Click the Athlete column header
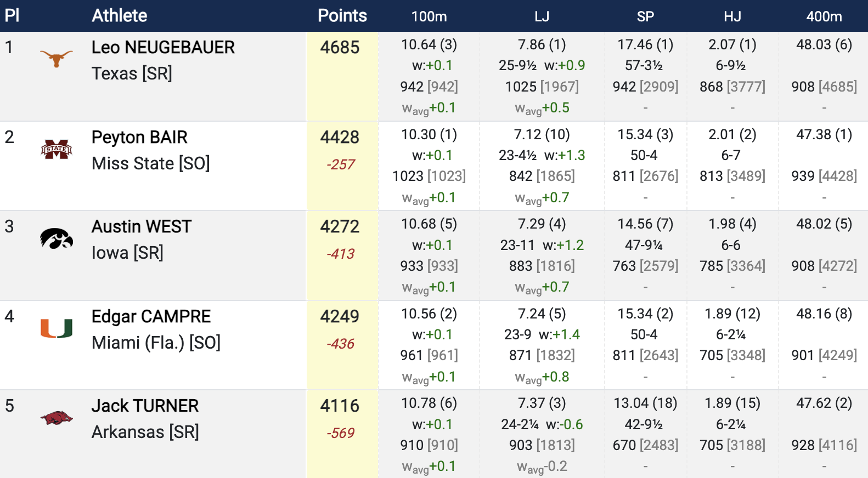 click(119, 16)
